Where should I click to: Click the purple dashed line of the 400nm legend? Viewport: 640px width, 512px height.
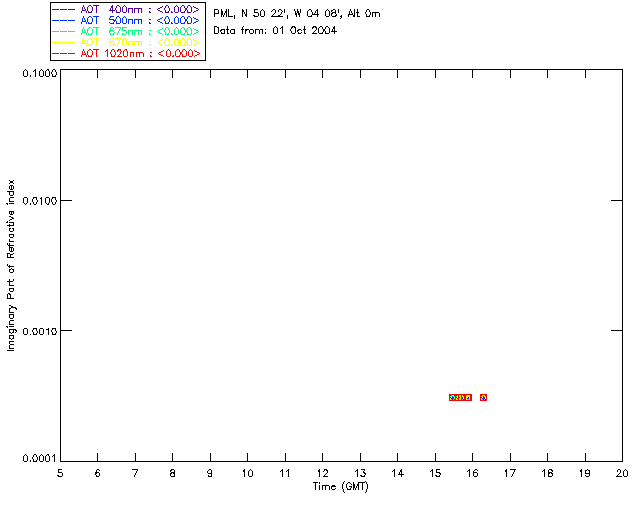click(64, 9)
